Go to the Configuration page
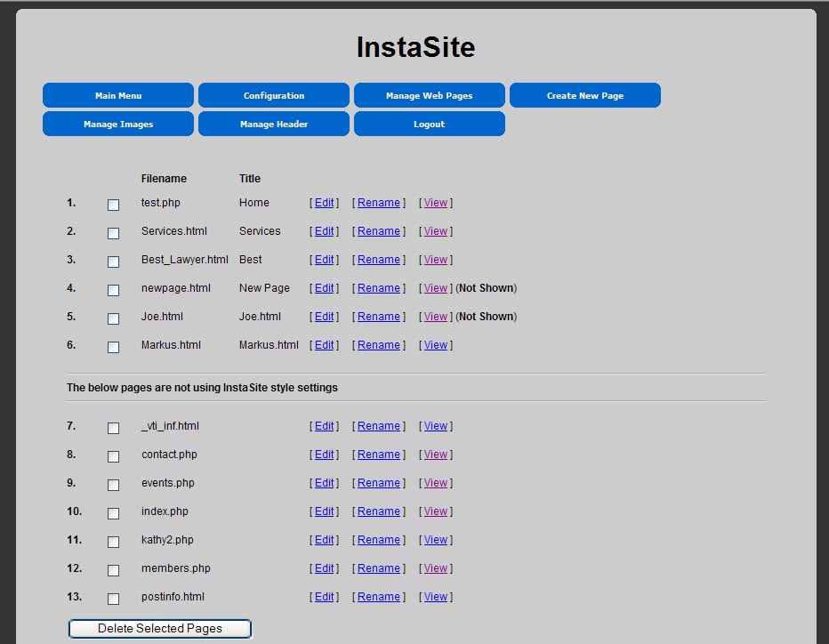The width and height of the screenshot is (829, 644). point(273,95)
